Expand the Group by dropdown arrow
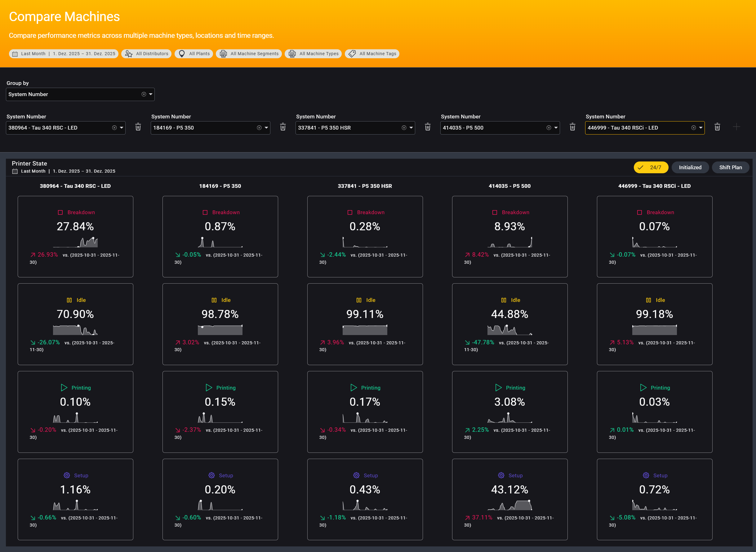Image resolution: width=756 pixels, height=552 pixels. click(x=151, y=95)
